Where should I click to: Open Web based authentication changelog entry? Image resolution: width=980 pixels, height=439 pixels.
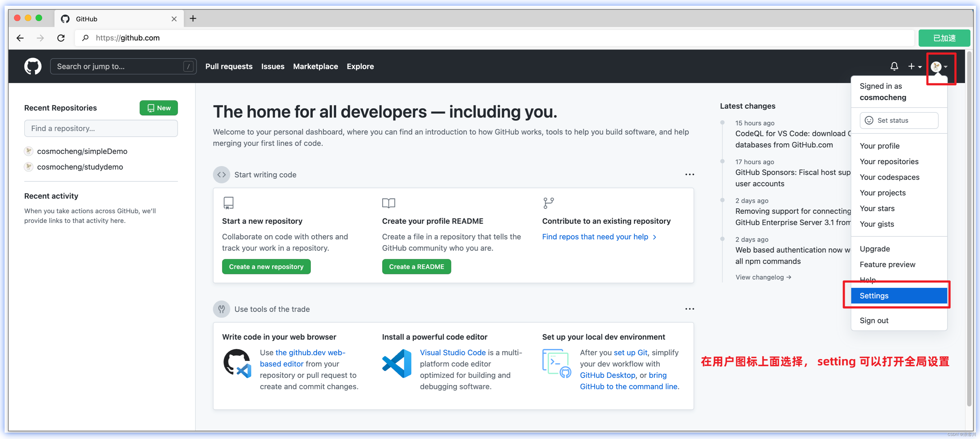pos(792,255)
